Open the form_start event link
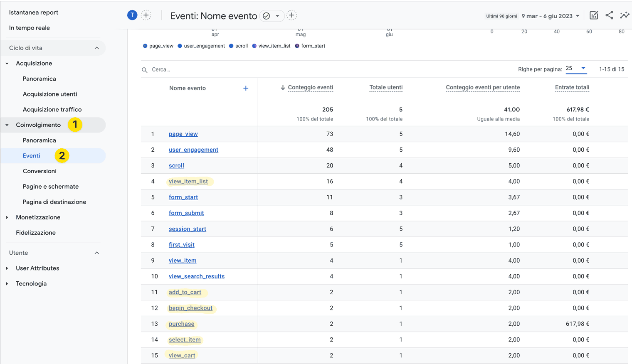 [183, 197]
